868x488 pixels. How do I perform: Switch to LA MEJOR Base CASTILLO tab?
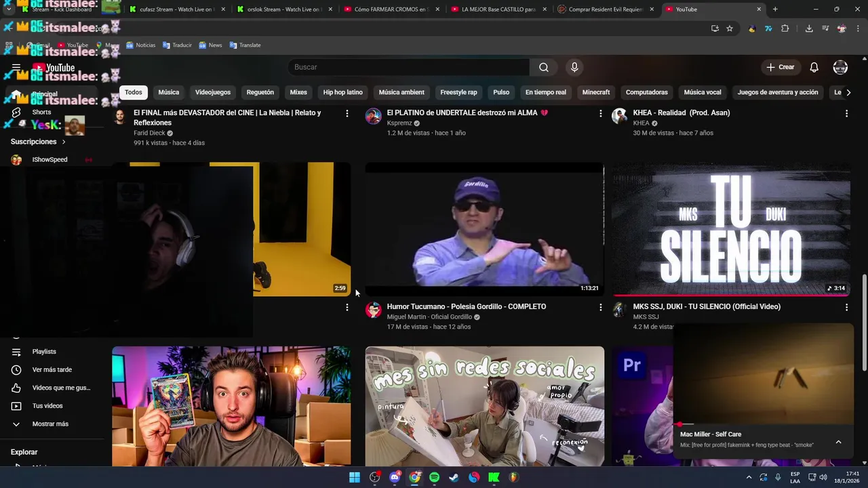point(498,9)
